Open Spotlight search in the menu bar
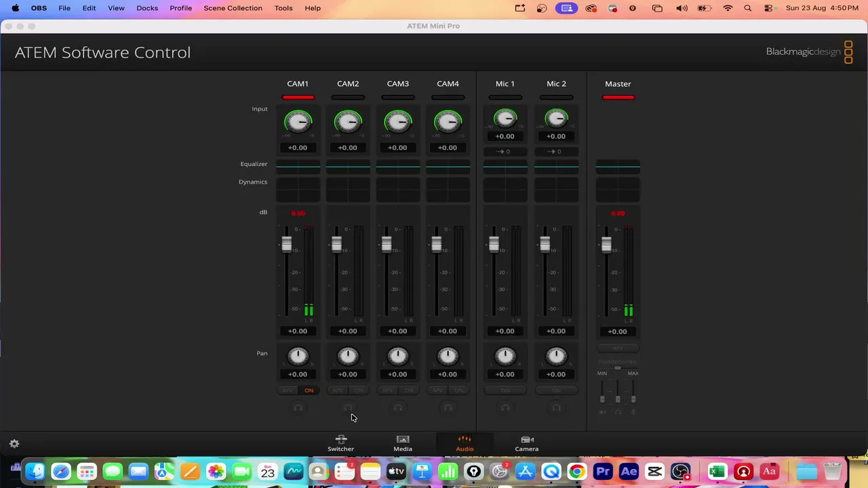The height and width of the screenshot is (488, 868). (x=748, y=8)
